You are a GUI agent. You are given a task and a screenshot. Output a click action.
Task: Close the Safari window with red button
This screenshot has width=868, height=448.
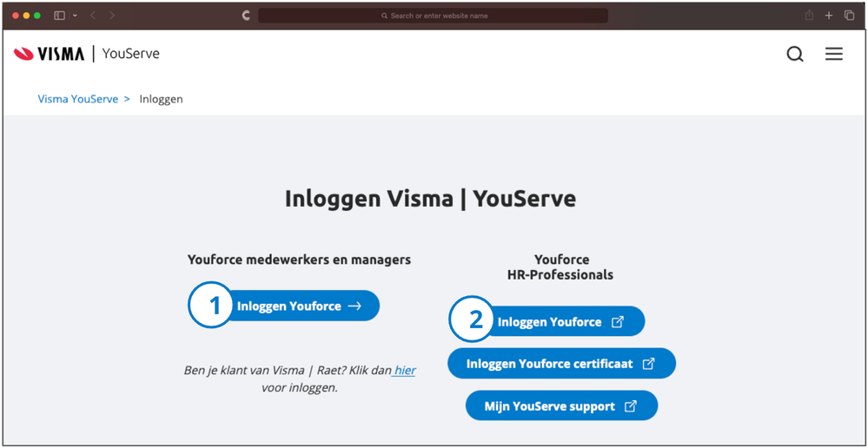click(x=15, y=16)
